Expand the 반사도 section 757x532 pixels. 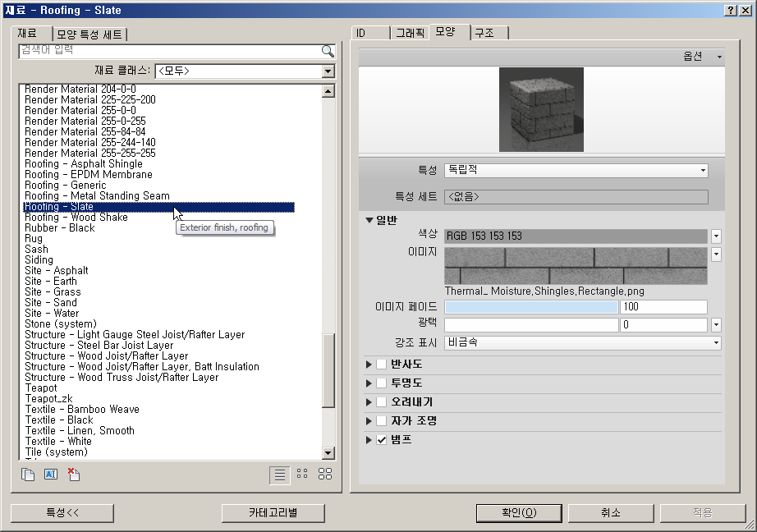coord(369,364)
